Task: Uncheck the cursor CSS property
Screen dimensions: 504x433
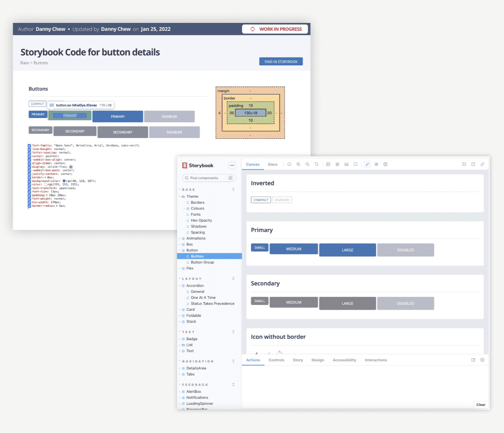Action: (x=29, y=156)
